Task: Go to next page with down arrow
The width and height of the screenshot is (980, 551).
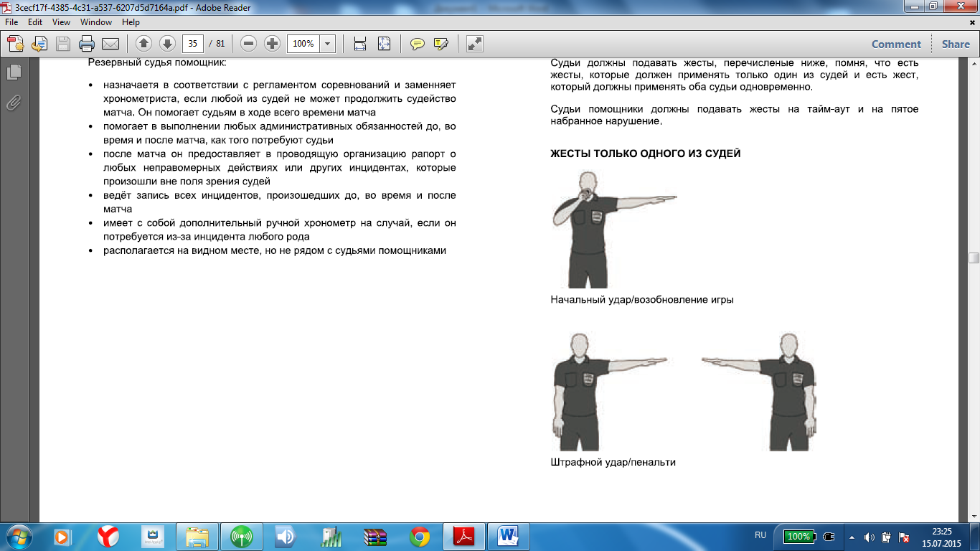Action: coord(167,44)
